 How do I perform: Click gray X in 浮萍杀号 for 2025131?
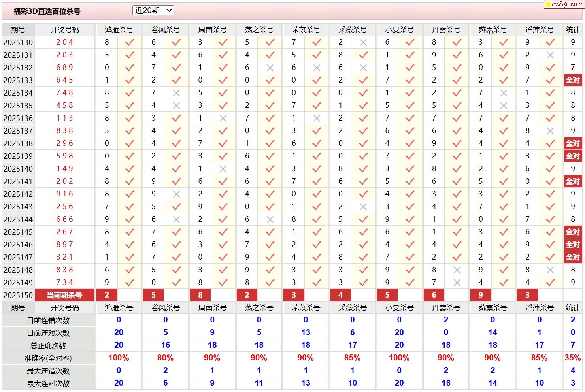point(550,55)
